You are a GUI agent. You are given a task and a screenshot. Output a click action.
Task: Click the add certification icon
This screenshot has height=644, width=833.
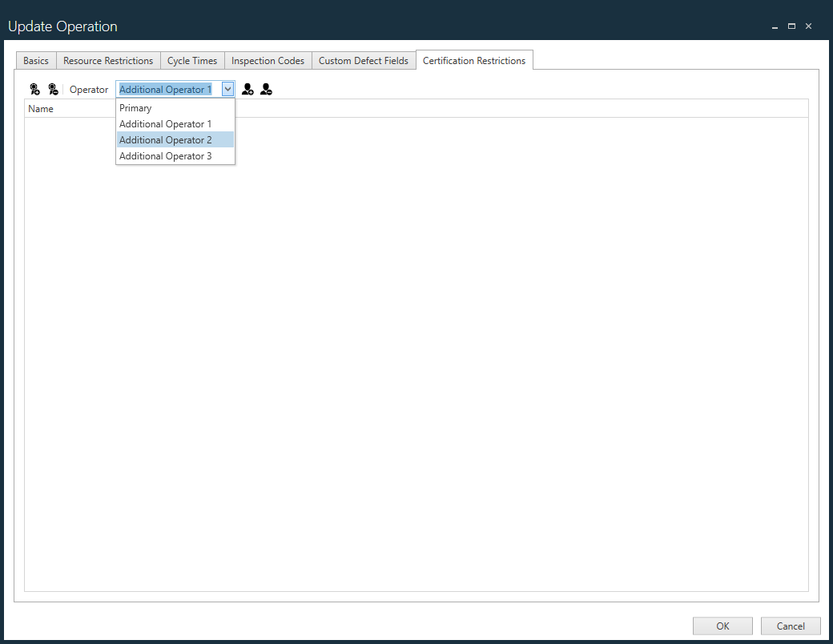34,90
